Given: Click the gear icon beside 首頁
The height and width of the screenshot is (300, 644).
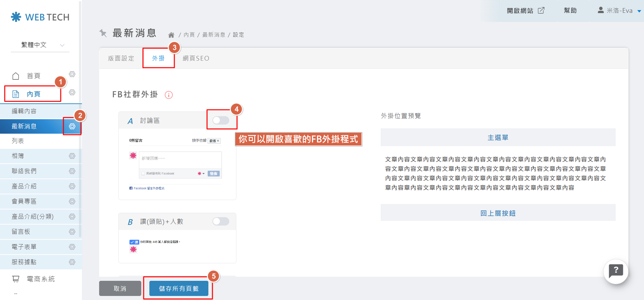Looking at the screenshot, I should click(72, 74).
